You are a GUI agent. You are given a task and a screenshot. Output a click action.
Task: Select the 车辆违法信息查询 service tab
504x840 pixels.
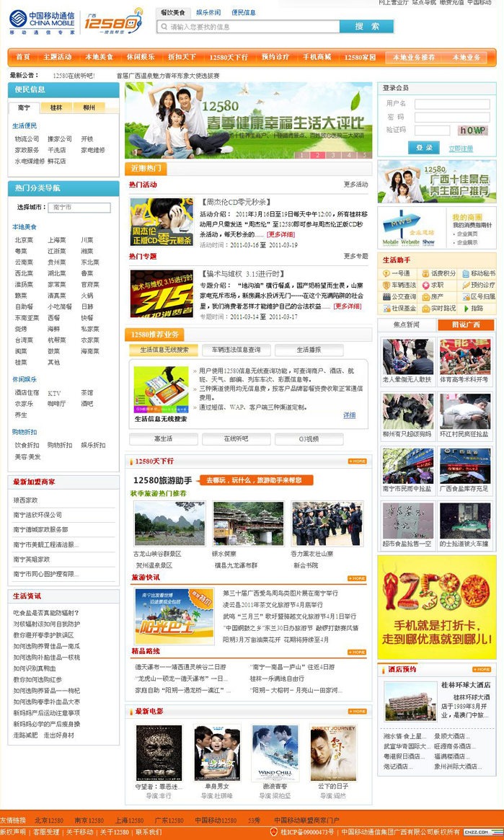231,350
